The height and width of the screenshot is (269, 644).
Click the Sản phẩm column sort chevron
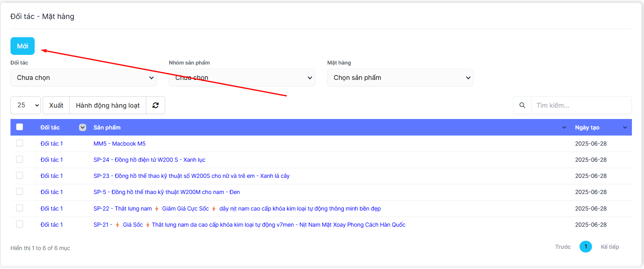pyautogui.click(x=564, y=127)
